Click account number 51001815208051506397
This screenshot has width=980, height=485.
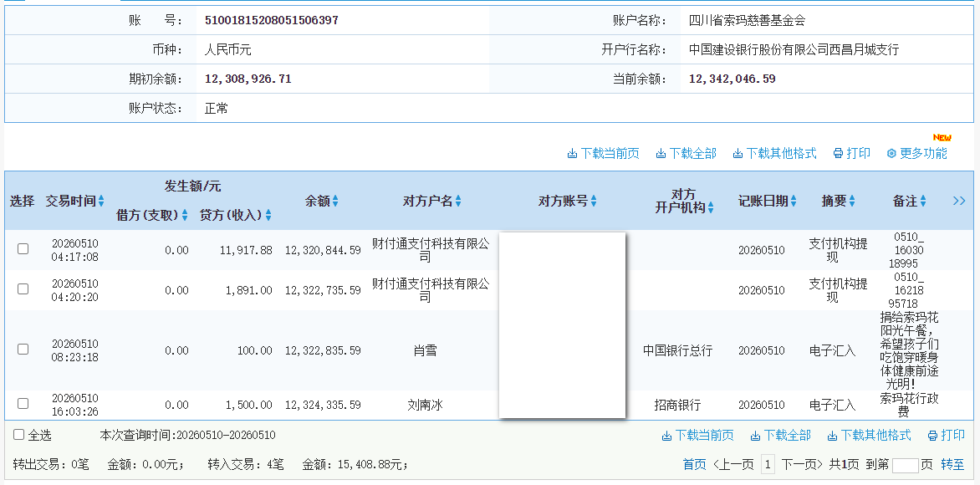tap(272, 21)
